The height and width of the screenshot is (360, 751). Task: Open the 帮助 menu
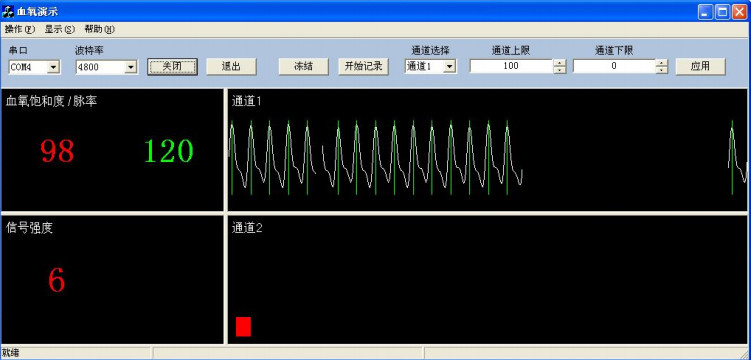(x=100, y=29)
